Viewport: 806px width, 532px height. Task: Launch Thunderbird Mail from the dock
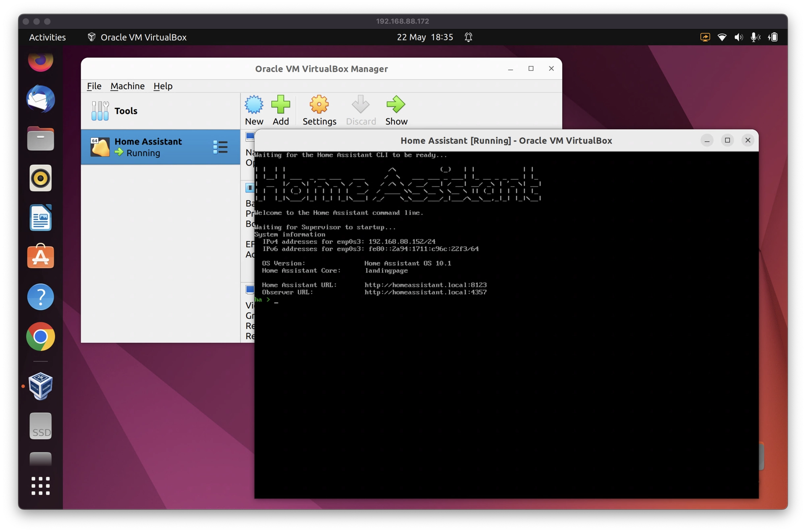pyautogui.click(x=40, y=99)
